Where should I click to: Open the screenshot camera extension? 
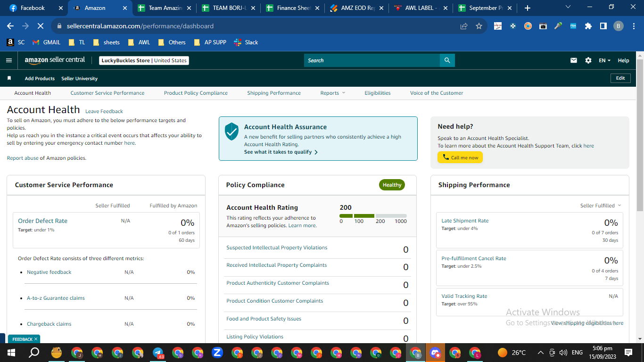(543, 26)
